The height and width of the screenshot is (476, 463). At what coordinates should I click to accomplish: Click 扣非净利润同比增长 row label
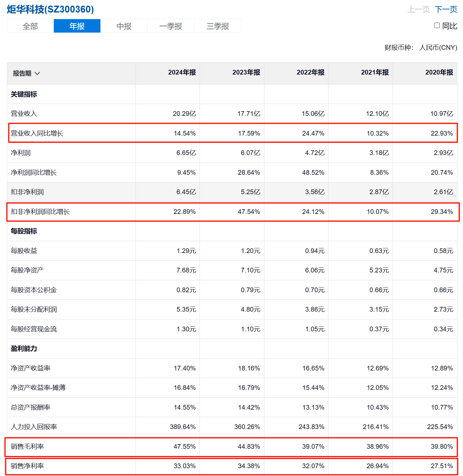40,212
